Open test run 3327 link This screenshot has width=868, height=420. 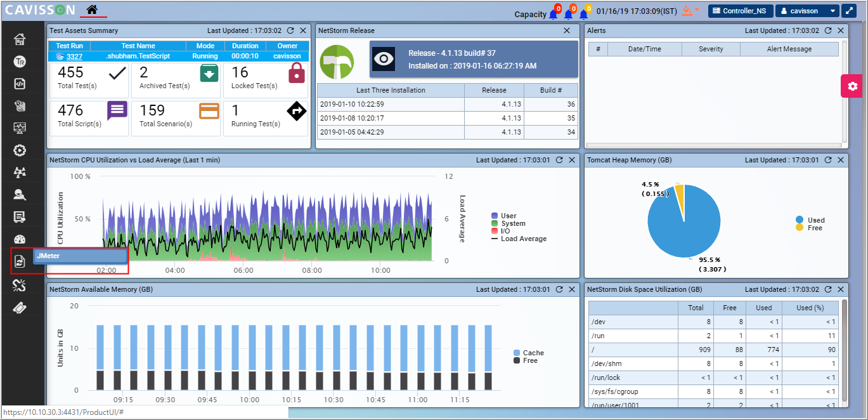click(74, 56)
